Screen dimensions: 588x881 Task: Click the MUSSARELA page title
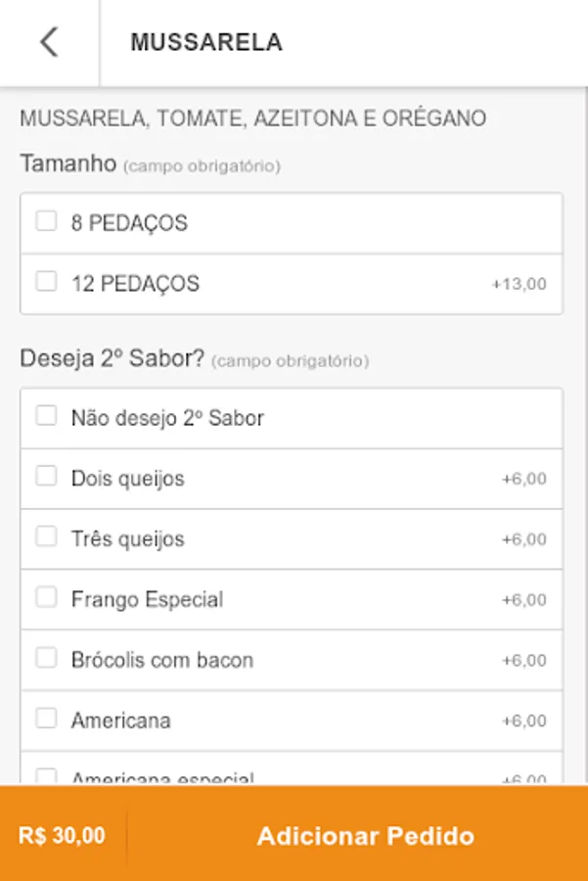(x=206, y=42)
